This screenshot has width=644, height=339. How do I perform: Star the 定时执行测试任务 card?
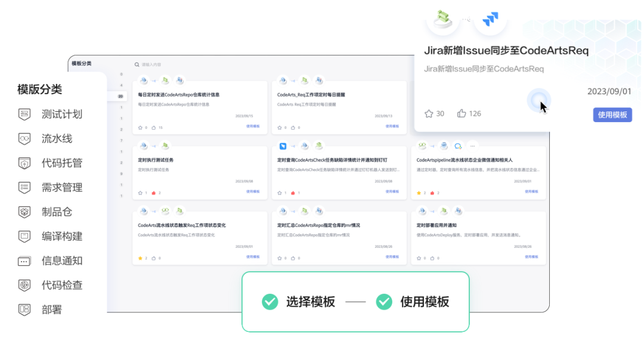pyautogui.click(x=141, y=193)
